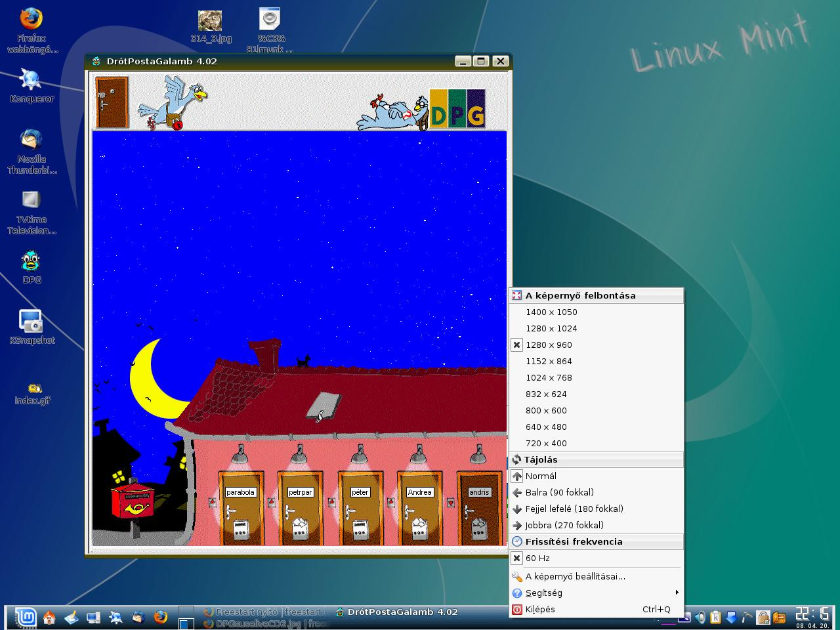The image size is (840, 630).
Task: Click the exit door icon in DrótPostaGalamb
Action: click(112, 102)
